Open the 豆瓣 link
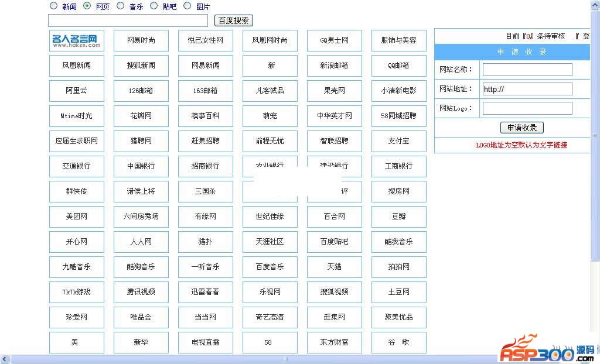 [x=398, y=217]
